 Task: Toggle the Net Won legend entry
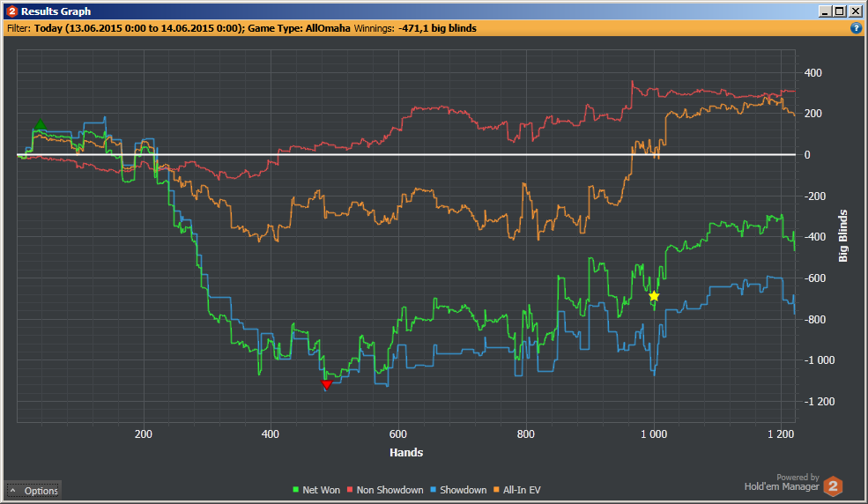(316, 490)
